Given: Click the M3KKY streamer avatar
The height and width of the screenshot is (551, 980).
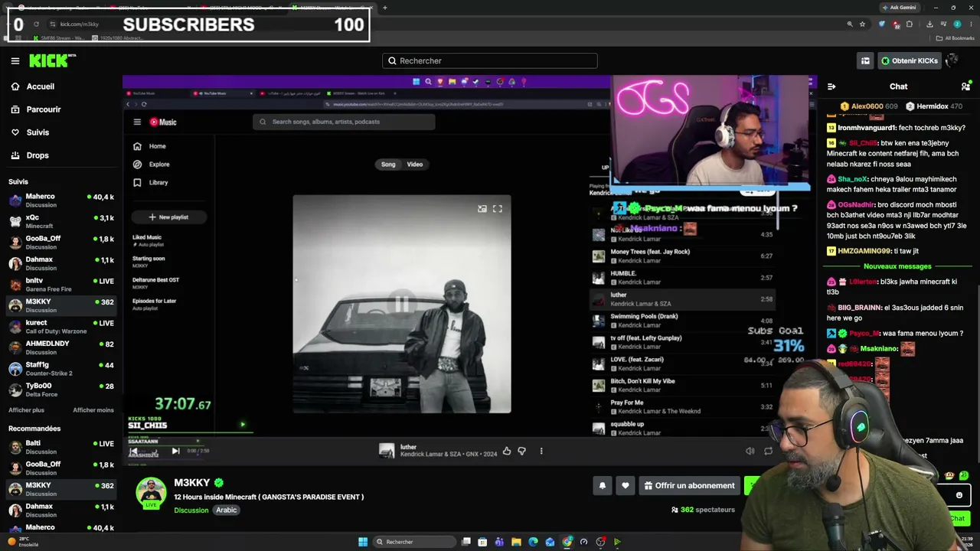Looking at the screenshot, I should (x=151, y=493).
